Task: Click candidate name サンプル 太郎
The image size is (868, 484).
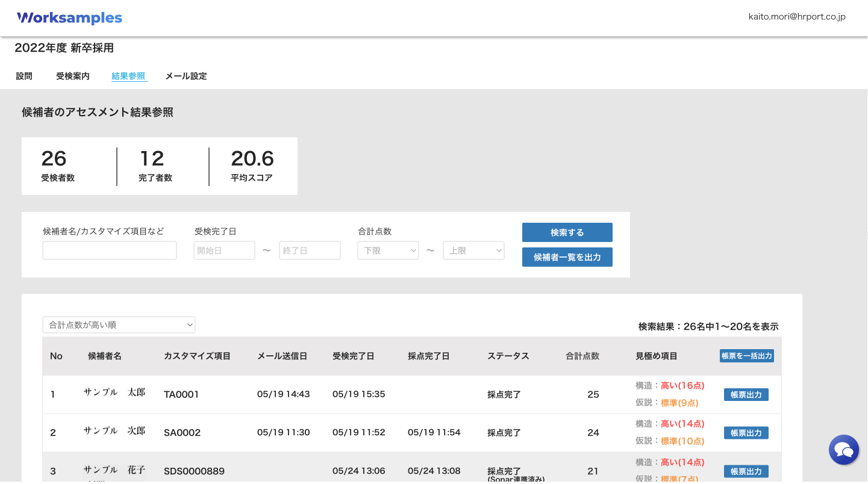Action: (114, 392)
